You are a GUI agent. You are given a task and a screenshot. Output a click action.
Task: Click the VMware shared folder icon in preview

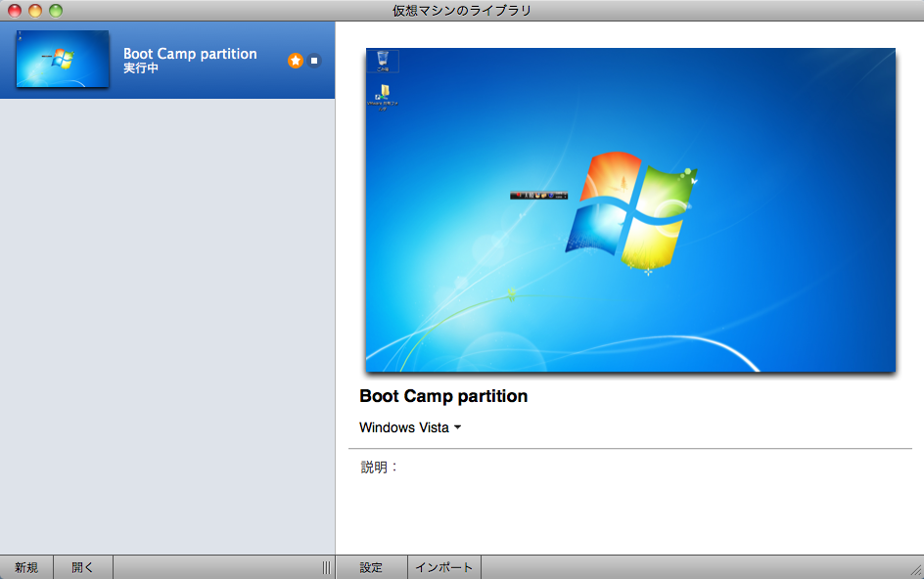coord(383,97)
